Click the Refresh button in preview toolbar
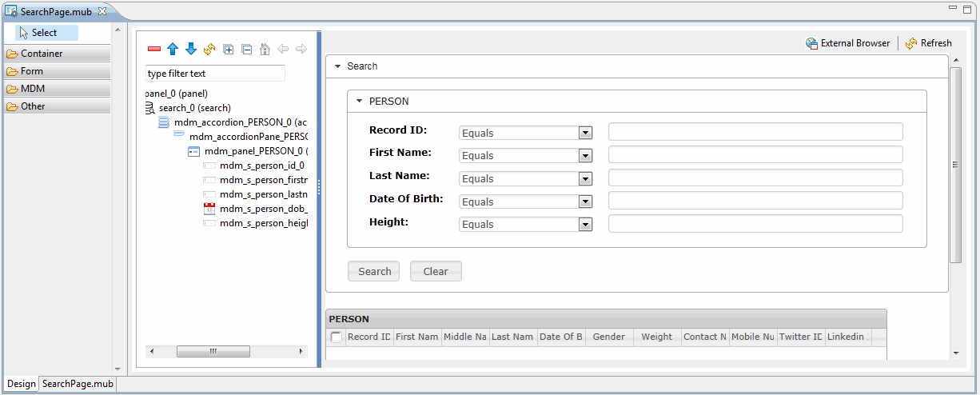The image size is (980, 395). click(929, 43)
